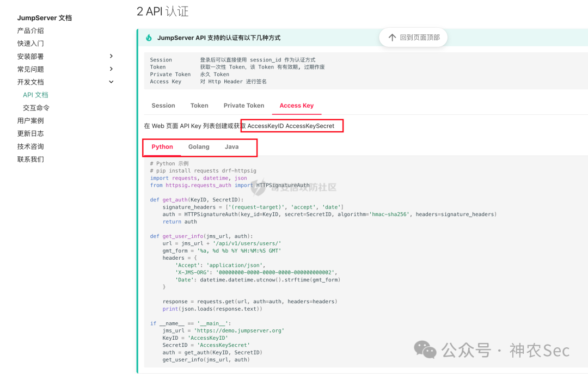Image resolution: width=588 pixels, height=374 pixels.
Task: Expand the 安装部署 sidebar section
Action: pos(111,56)
